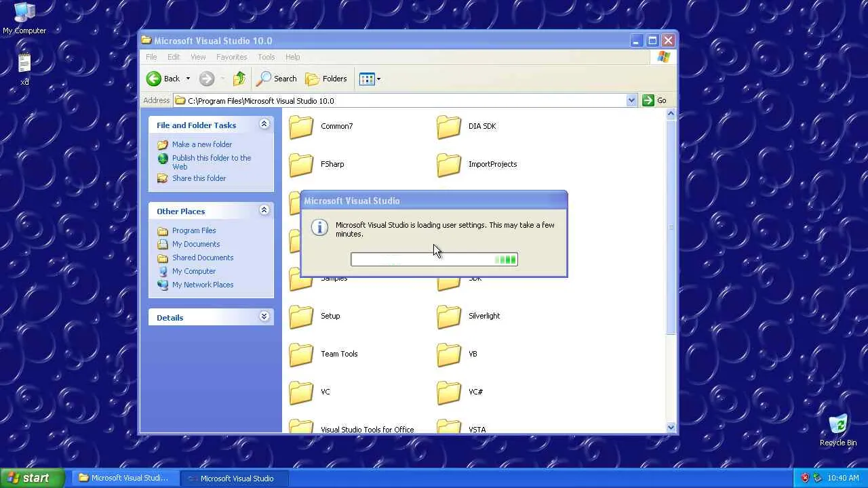Click "Make a new folder" task link
Viewport: 868px width, 488px height.
(202, 144)
